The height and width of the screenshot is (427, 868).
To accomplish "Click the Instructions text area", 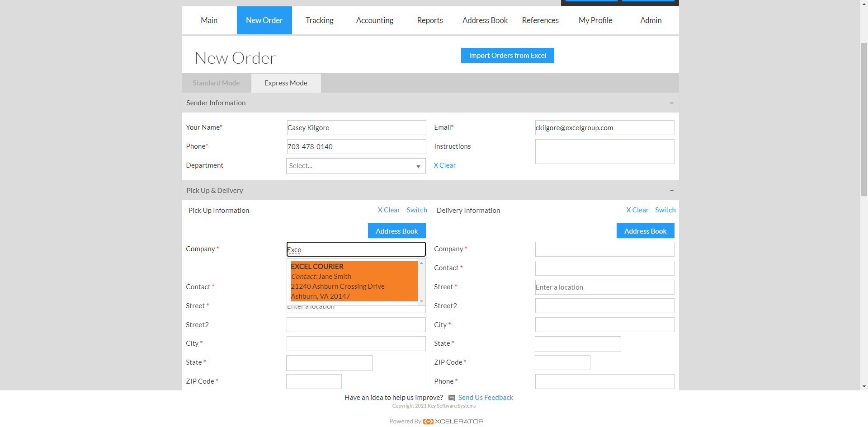I will pyautogui.click(x=605, y=151).
